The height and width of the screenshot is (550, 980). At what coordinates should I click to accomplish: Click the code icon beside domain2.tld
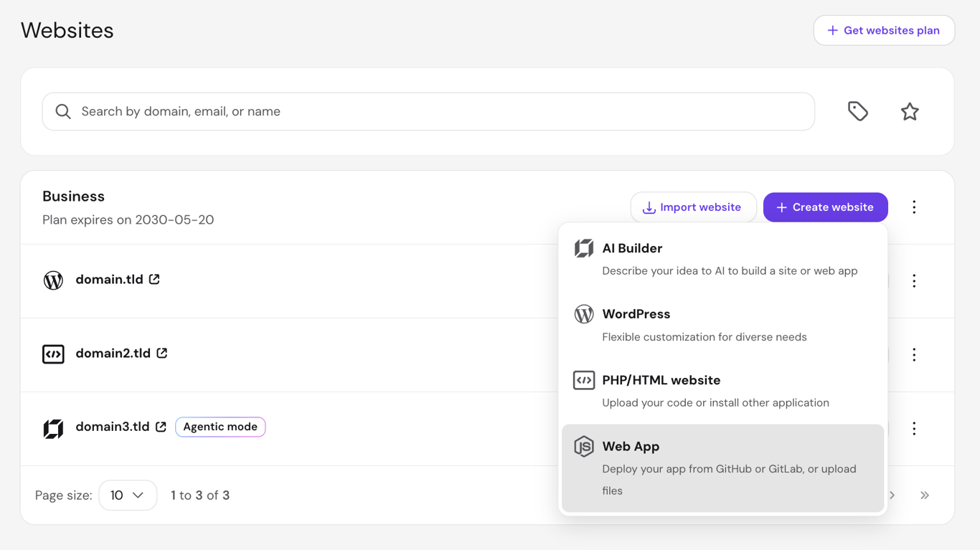(53, 354)
